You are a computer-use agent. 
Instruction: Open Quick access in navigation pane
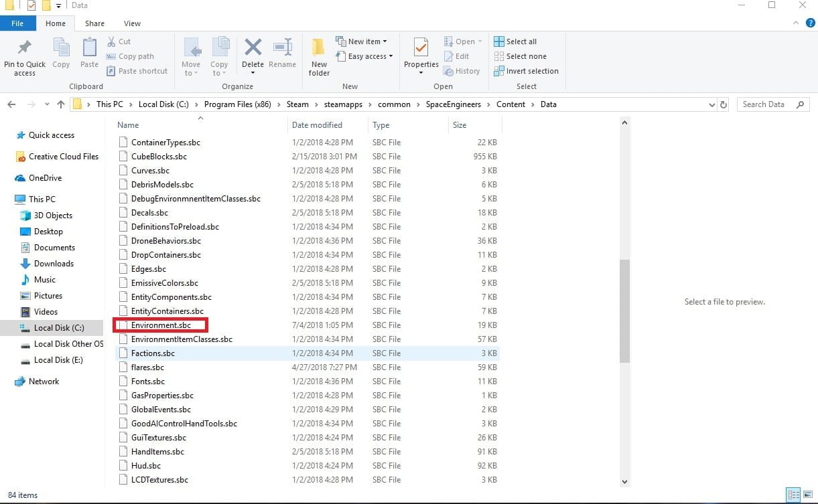click(x=51, y=135)
